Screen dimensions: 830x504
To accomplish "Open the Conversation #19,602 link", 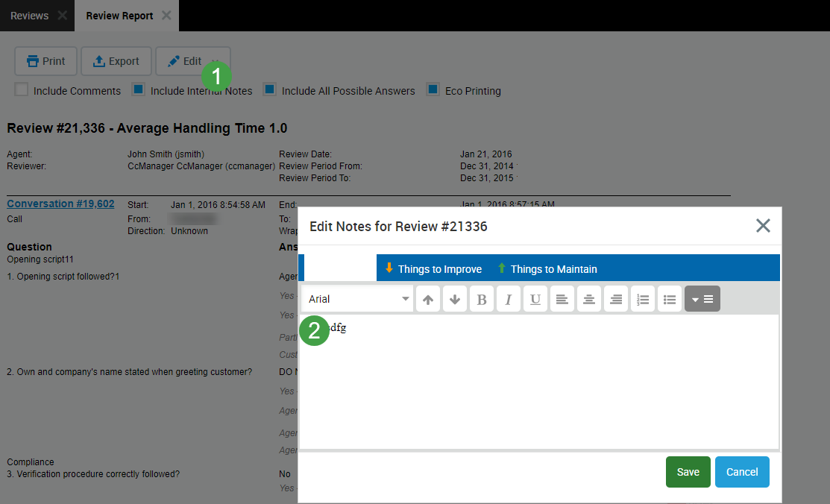I will tap(60, 204).
